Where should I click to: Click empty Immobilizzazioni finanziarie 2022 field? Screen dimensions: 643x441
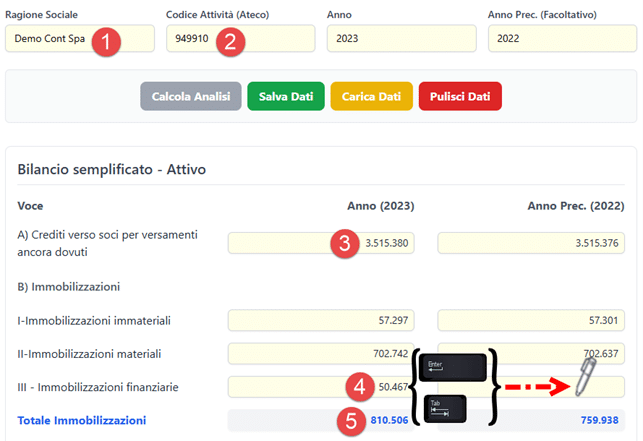(x=531, y=387)
